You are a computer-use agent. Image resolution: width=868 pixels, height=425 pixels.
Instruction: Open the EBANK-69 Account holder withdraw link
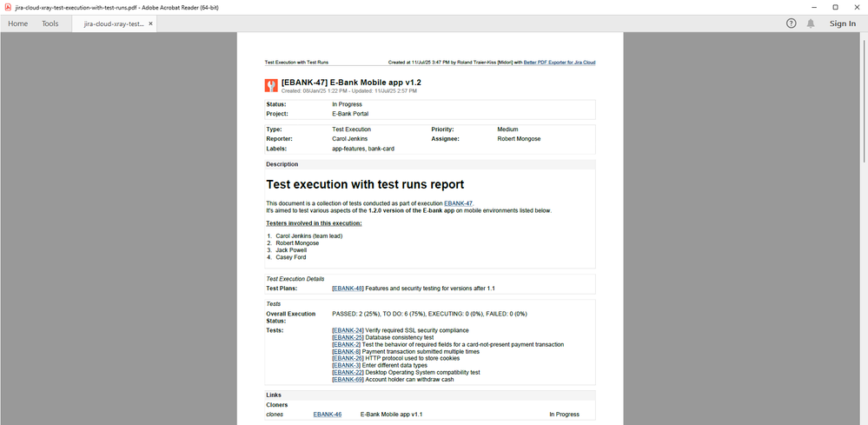click(x=348, y=380)
